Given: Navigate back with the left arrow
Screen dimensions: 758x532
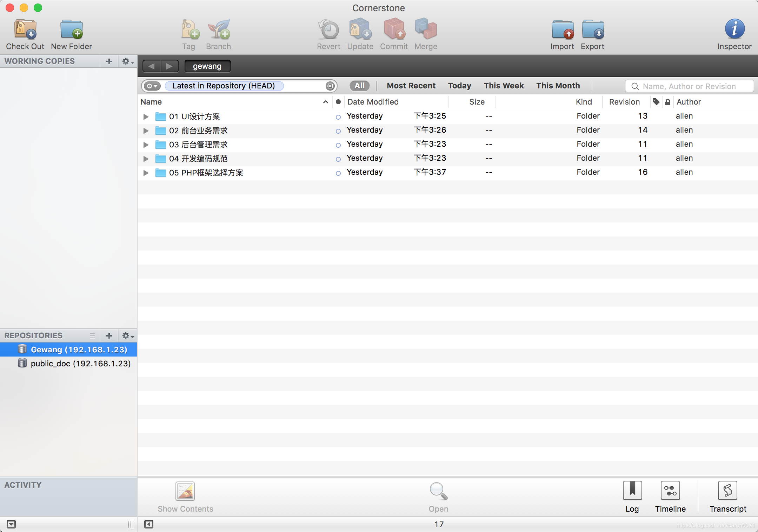Looking at the screenshot, I should [x=152, y=66].
